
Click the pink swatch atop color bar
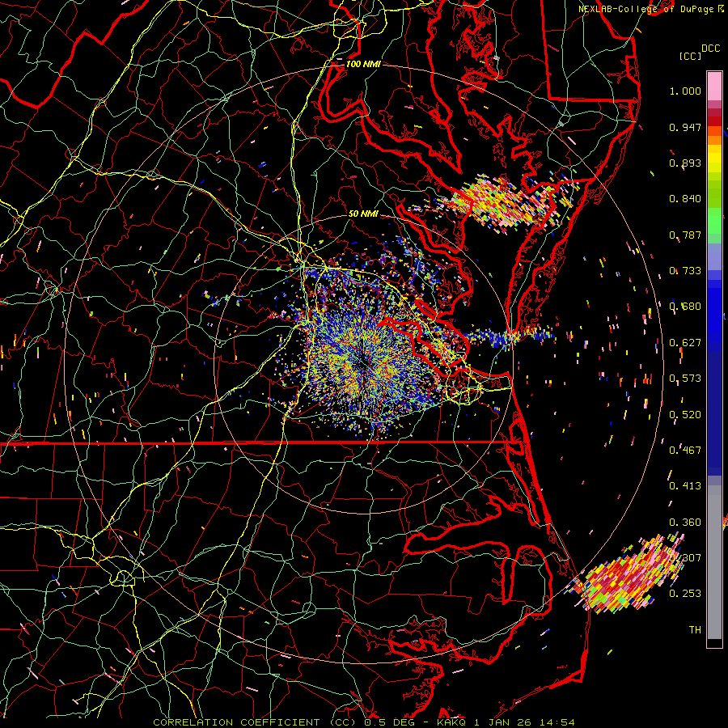pyautogui.click(x=714, y=86)
